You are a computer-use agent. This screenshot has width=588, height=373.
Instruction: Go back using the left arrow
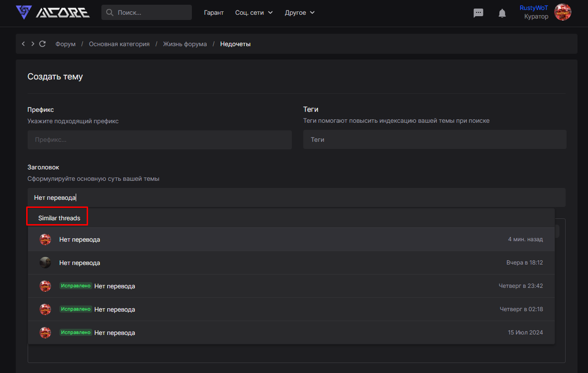coord(23,44)
